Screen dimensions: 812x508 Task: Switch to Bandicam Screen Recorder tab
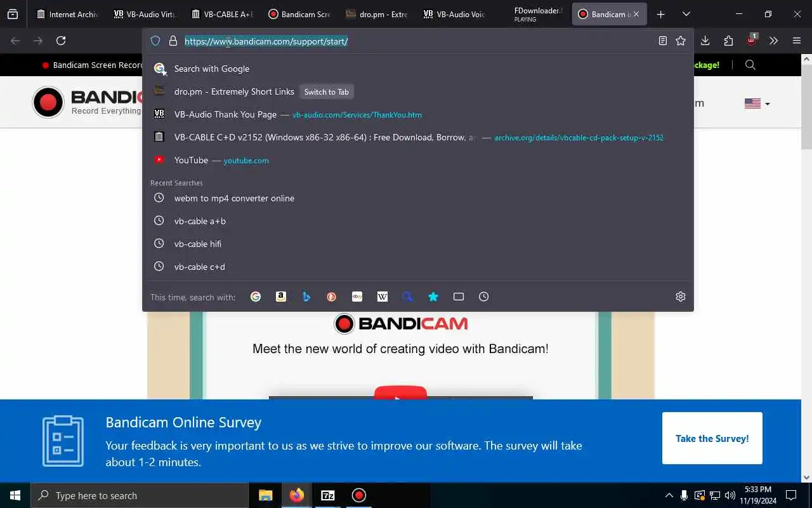(x=299, y=14)
